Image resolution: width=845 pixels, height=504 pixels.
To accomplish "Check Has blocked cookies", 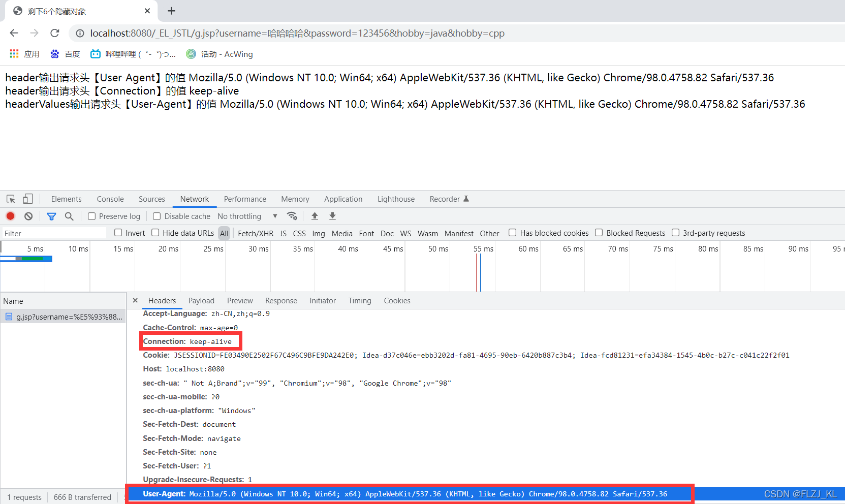I will pos(513,233).
